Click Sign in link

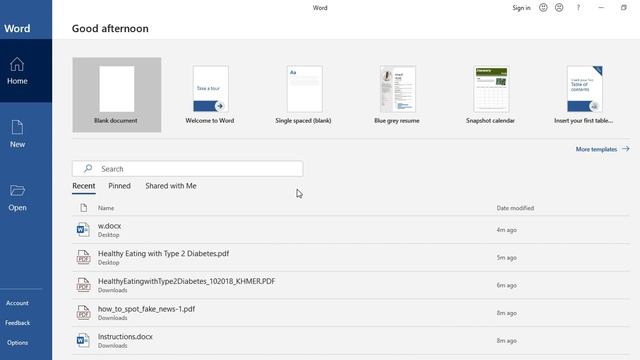(521, 8)
